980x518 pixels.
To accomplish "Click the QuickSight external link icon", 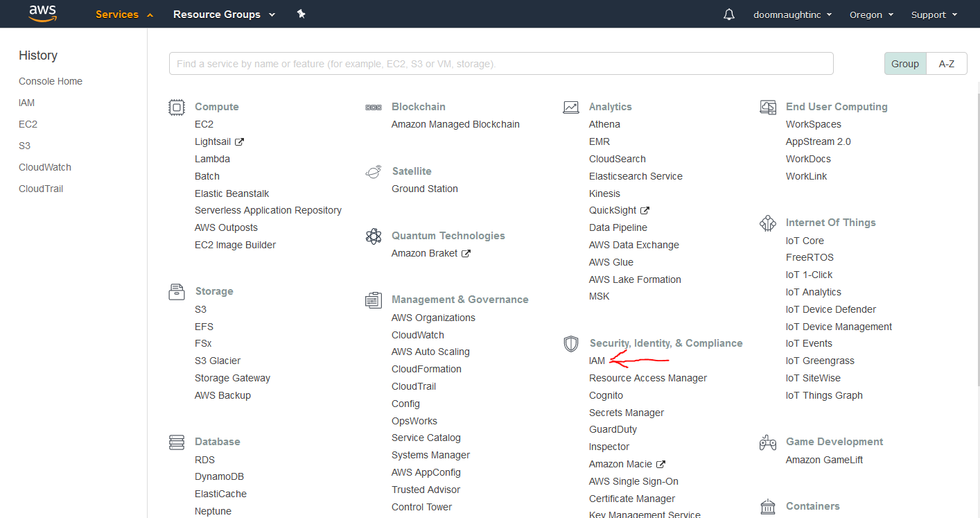I will [x=645, y=211].
